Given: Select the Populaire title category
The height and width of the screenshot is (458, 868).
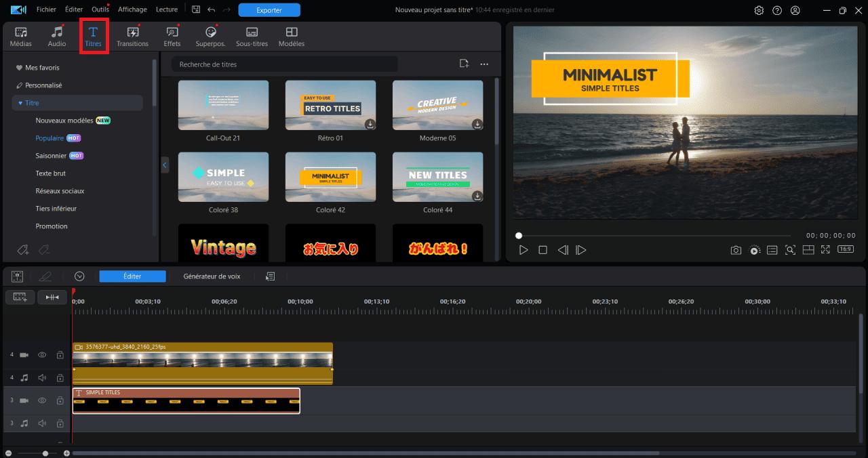Looking at the screenshot, I should click(x=50, y=138).
